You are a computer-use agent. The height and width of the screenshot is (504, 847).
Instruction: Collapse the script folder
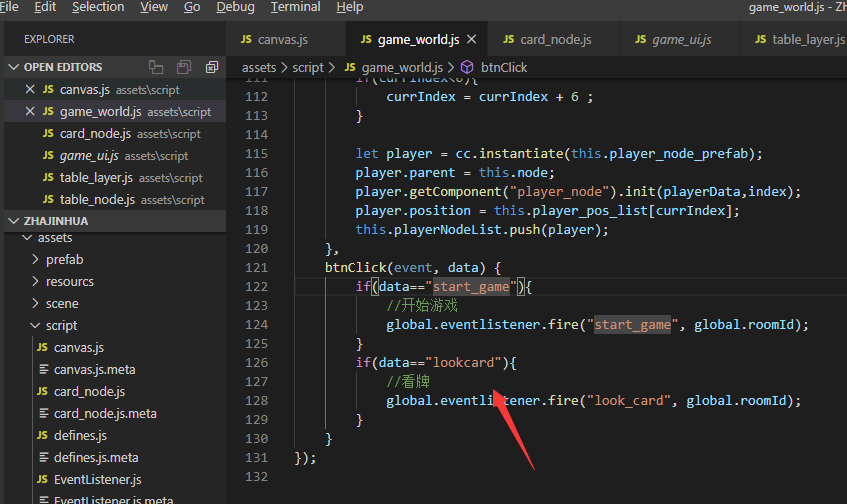coord(36,326)
